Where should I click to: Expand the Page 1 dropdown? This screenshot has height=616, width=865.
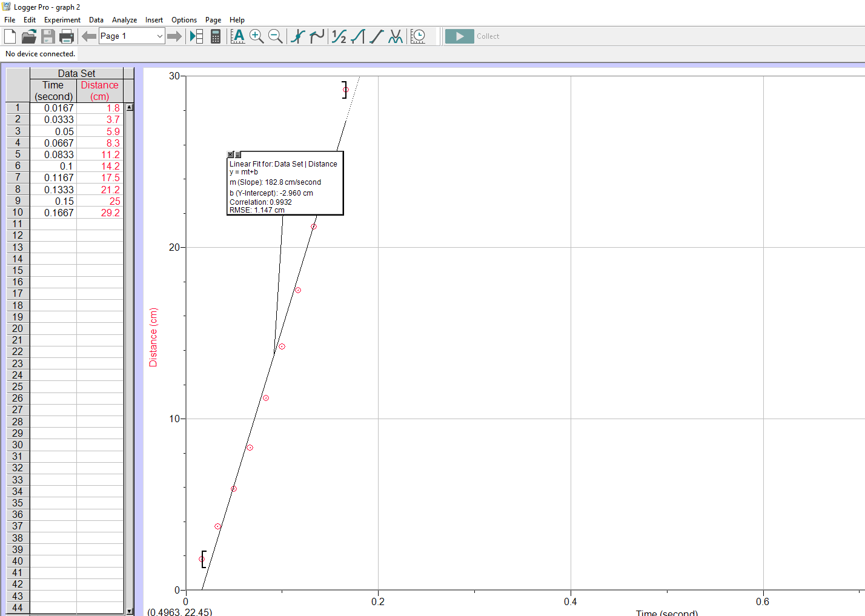(159, 36)
